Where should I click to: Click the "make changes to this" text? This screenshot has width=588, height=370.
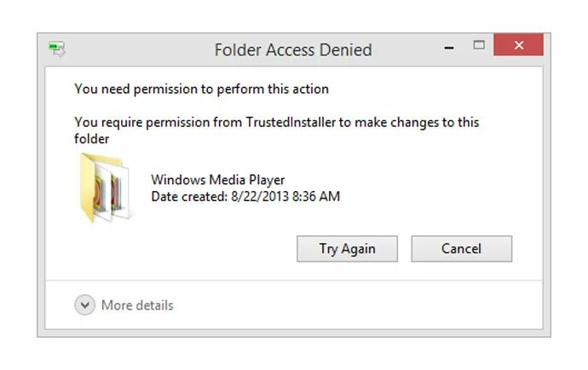coord(416,122)
